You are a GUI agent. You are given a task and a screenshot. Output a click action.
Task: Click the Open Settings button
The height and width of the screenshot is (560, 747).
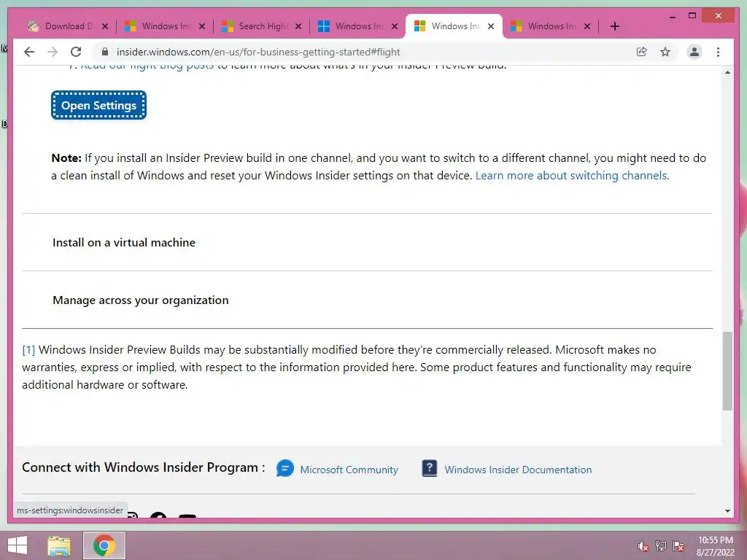click(x=98, y=105)
